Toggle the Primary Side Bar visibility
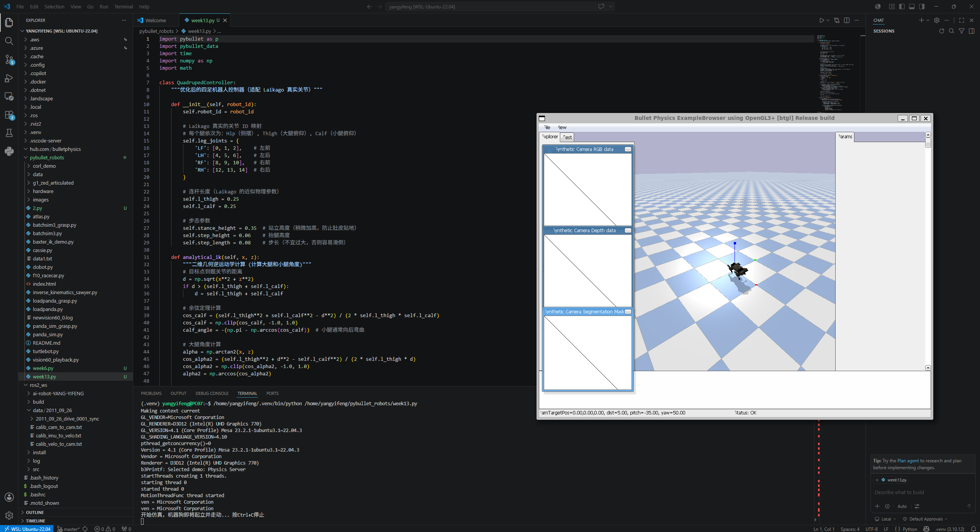Image resolution: width=980 pixels, height=532 pixels. point(902,7)
